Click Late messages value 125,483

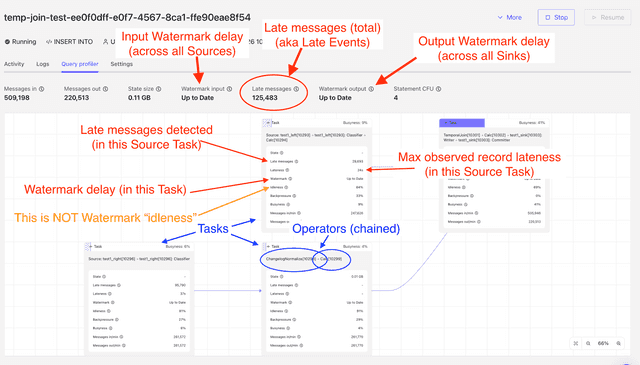point(264,98)
